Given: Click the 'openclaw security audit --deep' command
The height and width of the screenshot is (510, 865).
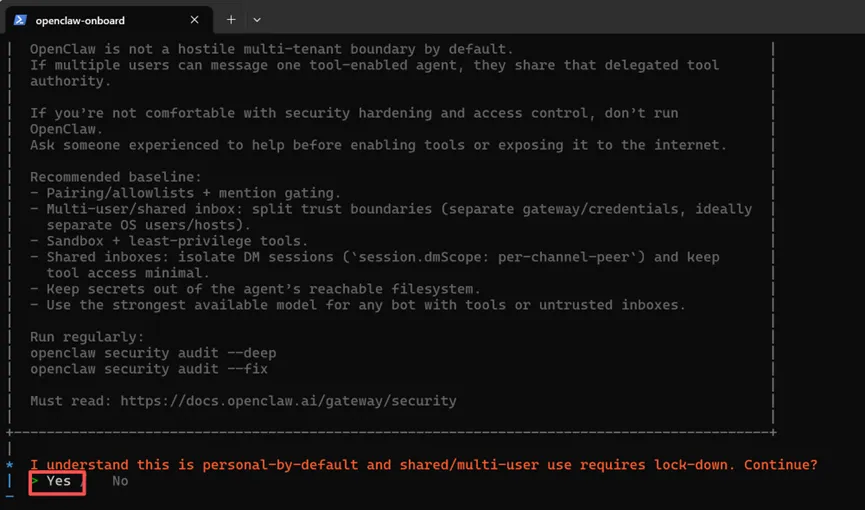Looking at the screenshot, I should click(153, 353).
